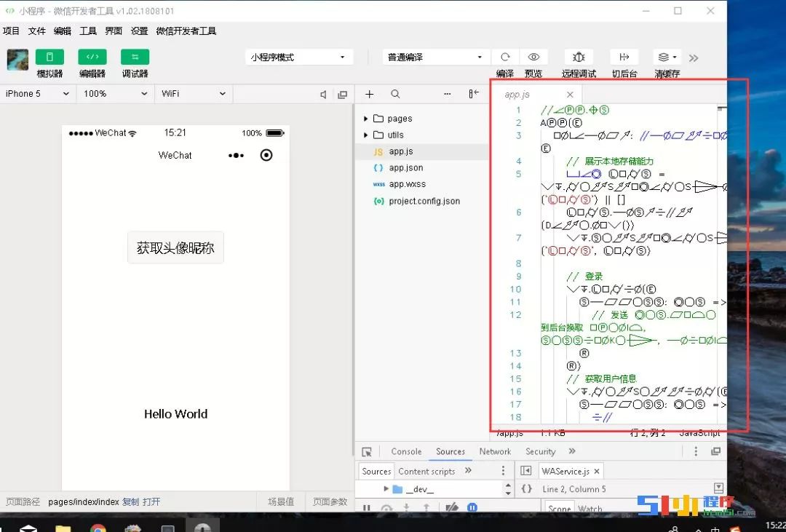Click the 清缓存 clear cache layers icon

pyautogui.click(x=667, y=57)
